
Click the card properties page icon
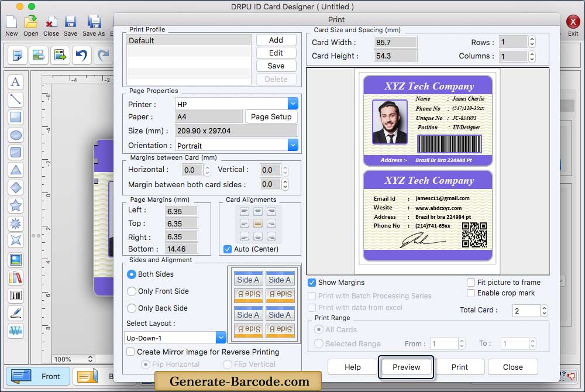tap(17, 55)
